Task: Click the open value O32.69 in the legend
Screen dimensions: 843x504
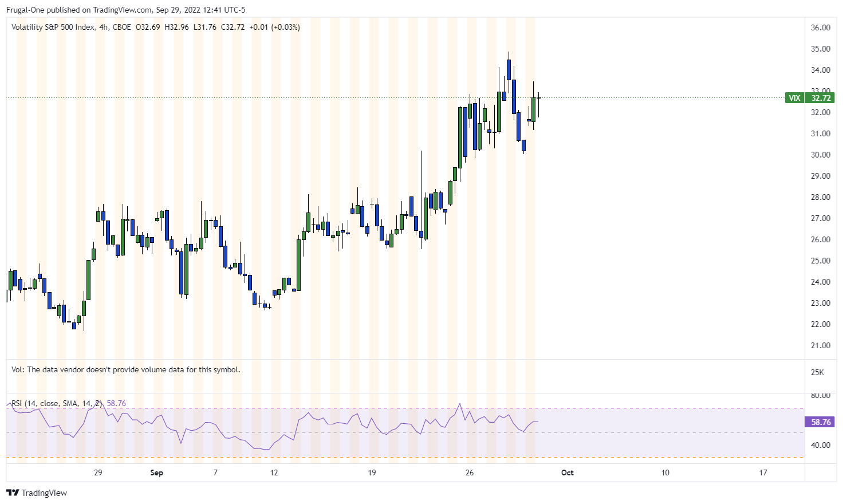Action: coord(148,27)
